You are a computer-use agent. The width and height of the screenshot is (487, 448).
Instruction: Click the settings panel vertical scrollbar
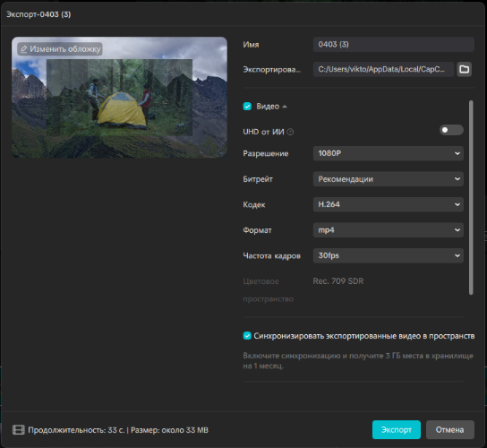point(471,197)
